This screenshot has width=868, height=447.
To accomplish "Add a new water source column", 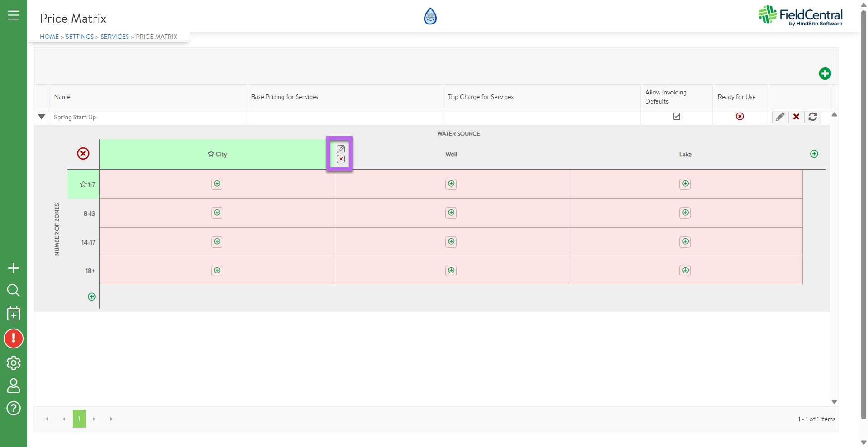I will tap(814, 154).
